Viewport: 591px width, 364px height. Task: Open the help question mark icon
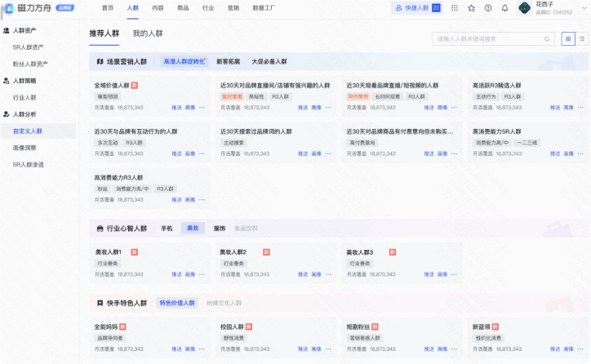[x=488, y=8]
